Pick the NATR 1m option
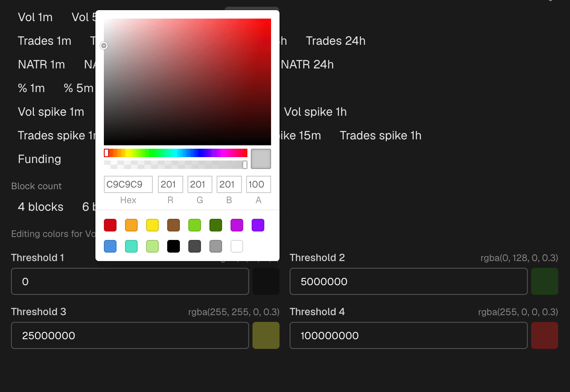The height and width of the screenshot is (392, 570). point(41,65)
